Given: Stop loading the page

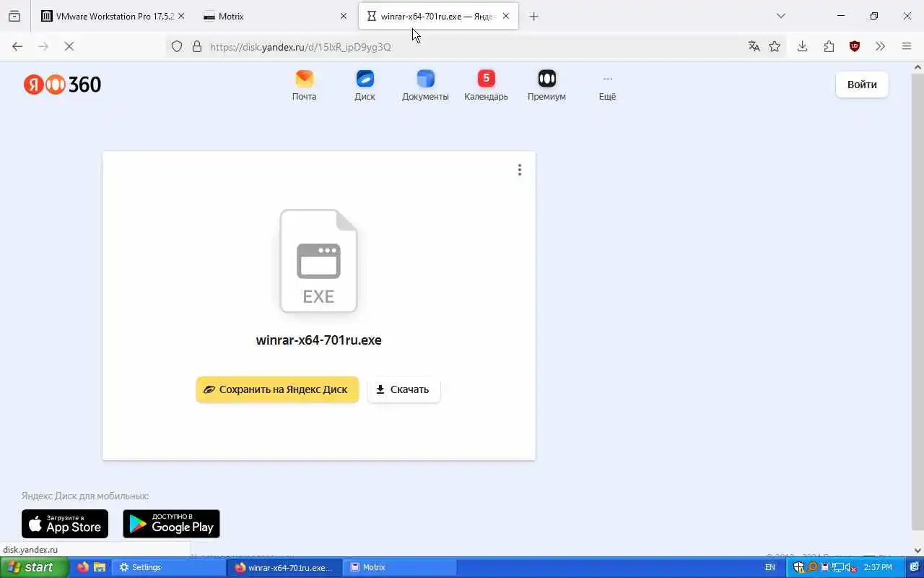Looking at the screenshot, I should tap(69, 46).
